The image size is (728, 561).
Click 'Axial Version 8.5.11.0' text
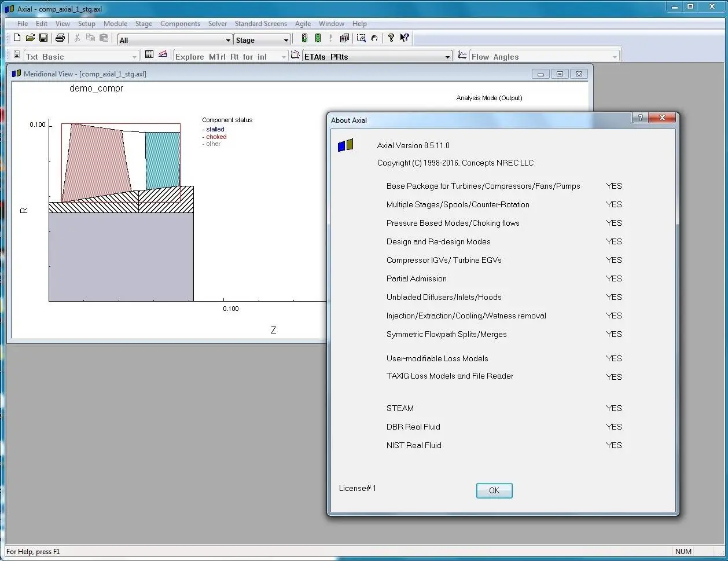point(413,145)
